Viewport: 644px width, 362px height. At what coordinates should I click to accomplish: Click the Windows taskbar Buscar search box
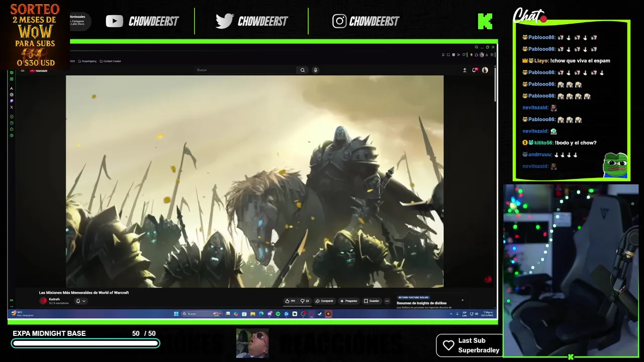point(201,314)
